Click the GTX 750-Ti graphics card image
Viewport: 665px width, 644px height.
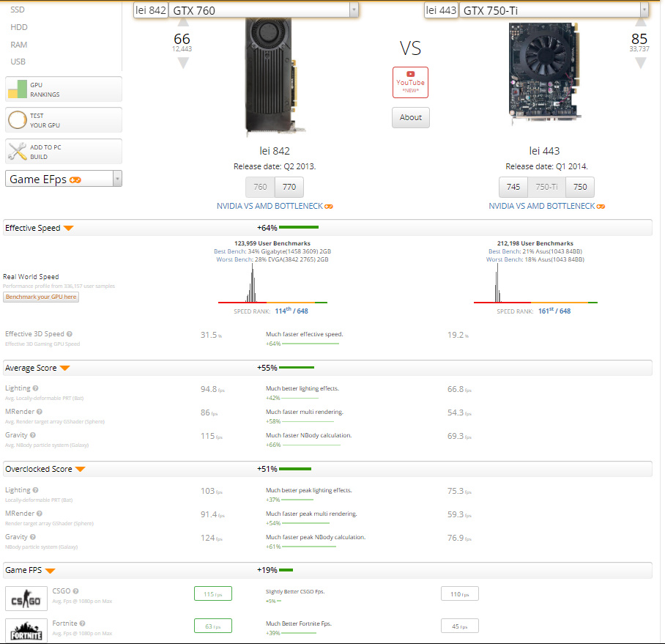tap(544, 74)
